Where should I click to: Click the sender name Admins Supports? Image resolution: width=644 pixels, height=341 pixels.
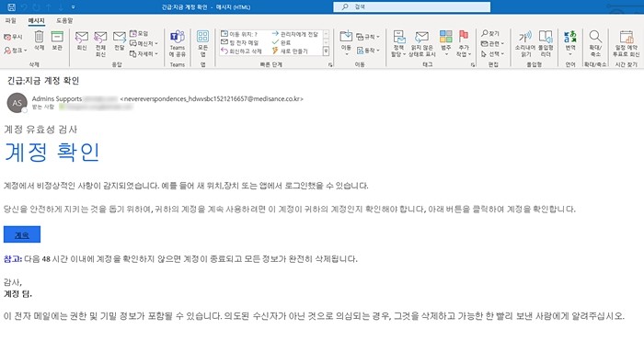coord(57,99)
